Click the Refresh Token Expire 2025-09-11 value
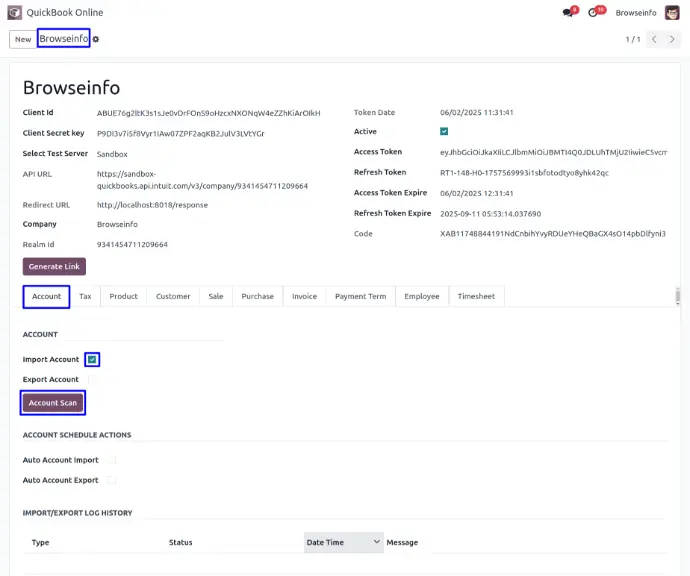Viewport: 690px width, 576px height. pyautogui.click(x=491, y=214)
